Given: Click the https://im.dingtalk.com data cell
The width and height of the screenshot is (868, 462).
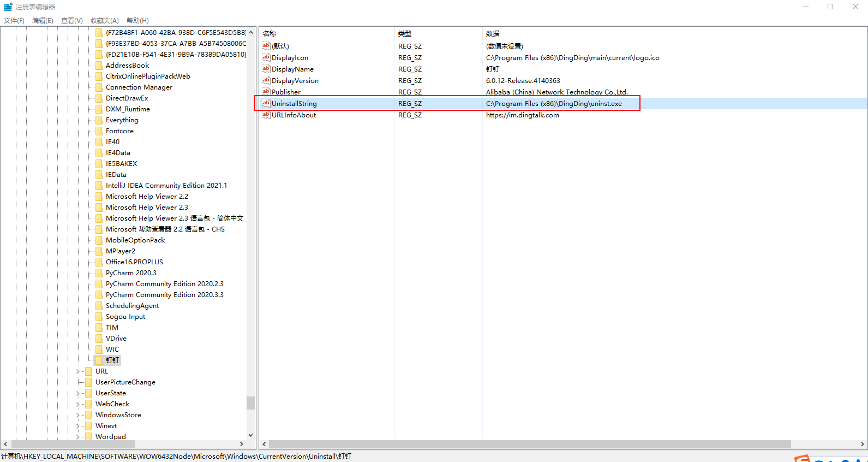Looking at the screenshot, I should click(x=522, y=115).
